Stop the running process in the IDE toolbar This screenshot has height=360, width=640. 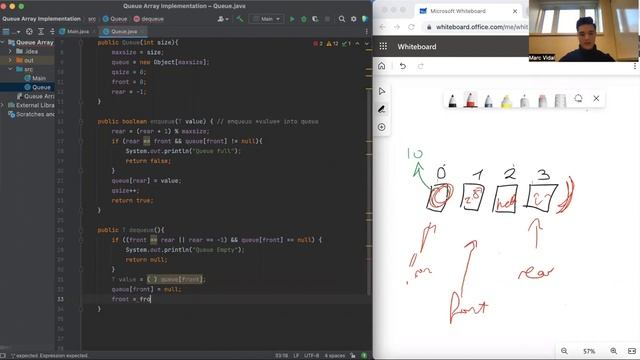click(327, 19)
